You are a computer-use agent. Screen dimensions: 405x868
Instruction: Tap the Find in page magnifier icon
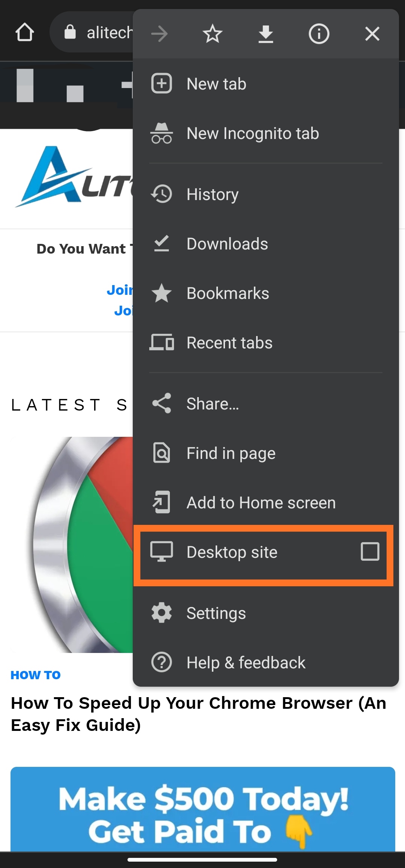pyautogui.click(x=162, y=453)
